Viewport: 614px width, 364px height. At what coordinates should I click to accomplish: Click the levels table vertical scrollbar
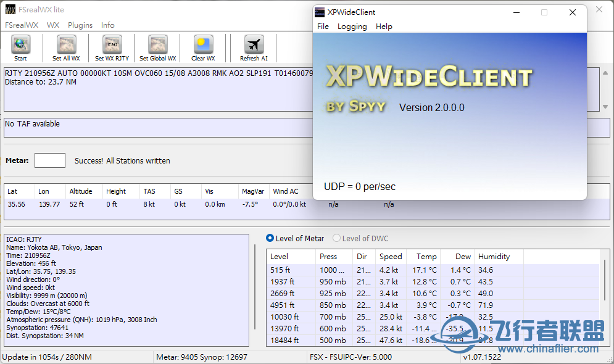point(605,280)
